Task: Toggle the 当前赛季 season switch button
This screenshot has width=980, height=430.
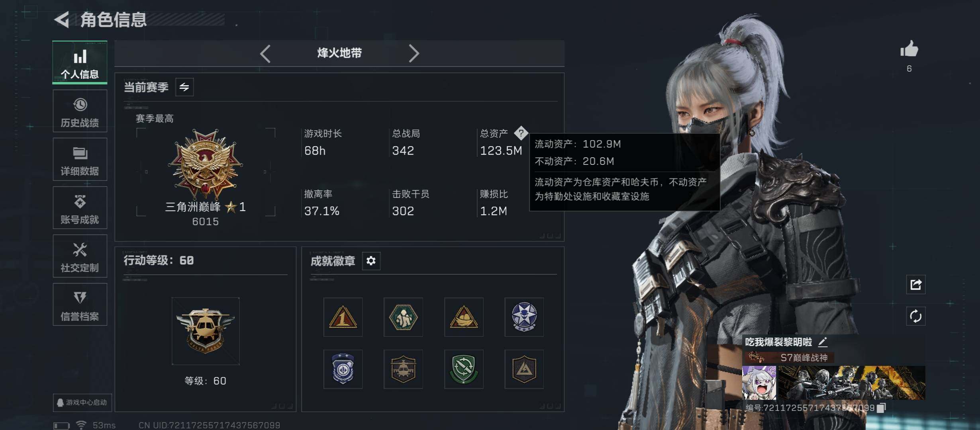Action: pos(184,87)
